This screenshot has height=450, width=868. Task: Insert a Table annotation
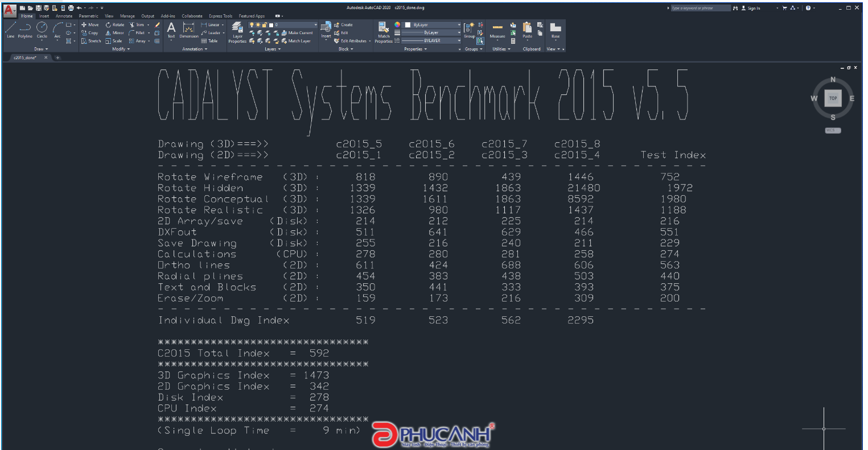(209, 41)
